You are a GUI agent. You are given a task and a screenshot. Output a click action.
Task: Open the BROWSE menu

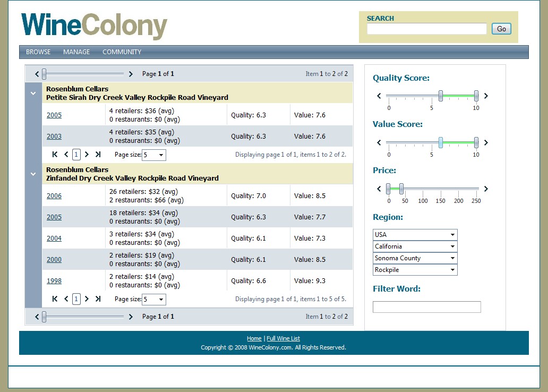pos(38,52)
